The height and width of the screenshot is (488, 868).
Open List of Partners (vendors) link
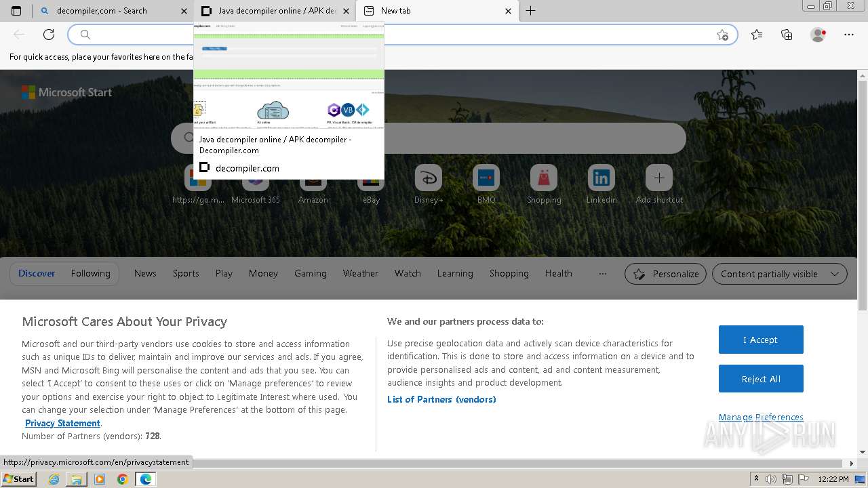point(441,399)
